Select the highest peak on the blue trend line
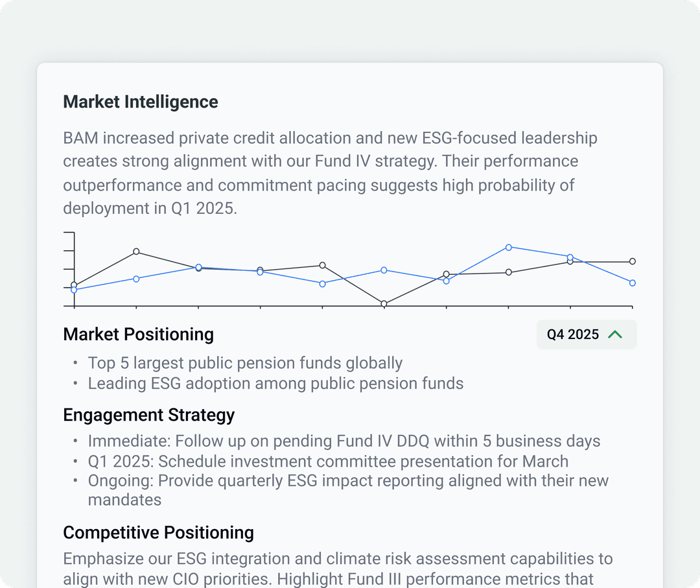 pyautogui.click(x=509, y=247)
